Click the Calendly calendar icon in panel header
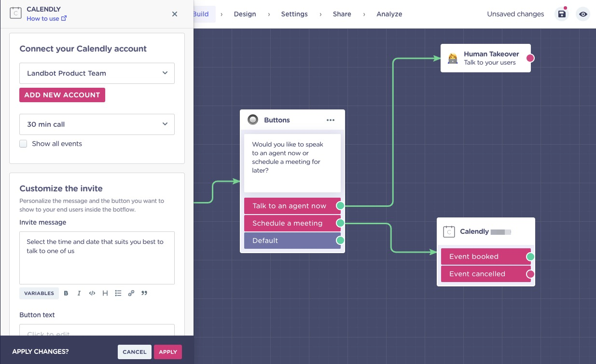596x364 pixels. coord(16,13)
